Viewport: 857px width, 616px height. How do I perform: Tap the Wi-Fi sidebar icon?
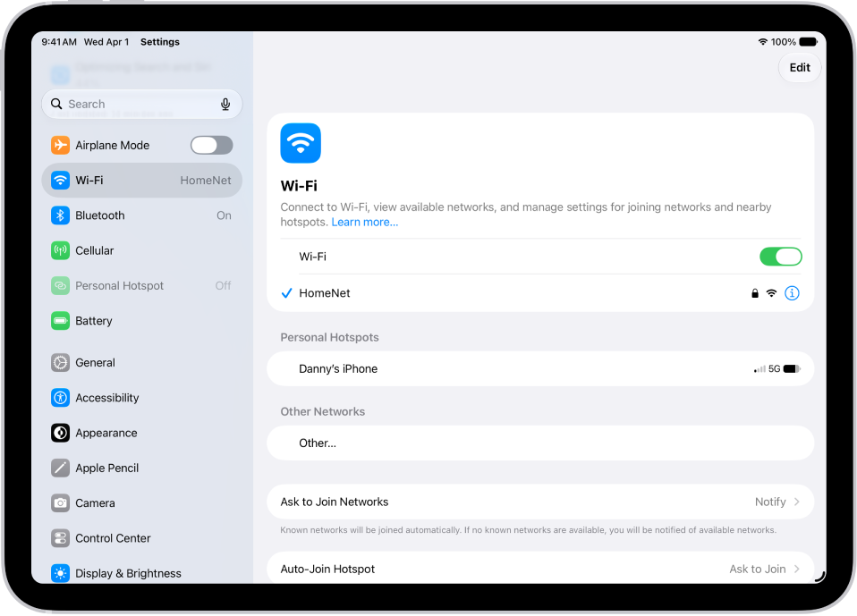coord(60,181)
